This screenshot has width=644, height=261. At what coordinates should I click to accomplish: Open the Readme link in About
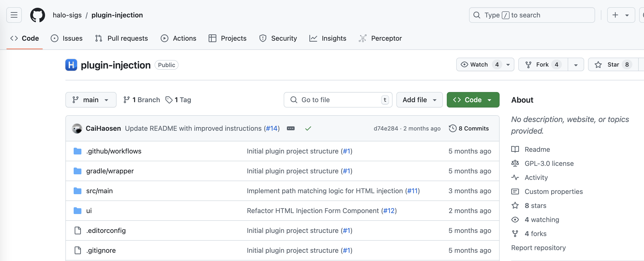click(537, 149)
